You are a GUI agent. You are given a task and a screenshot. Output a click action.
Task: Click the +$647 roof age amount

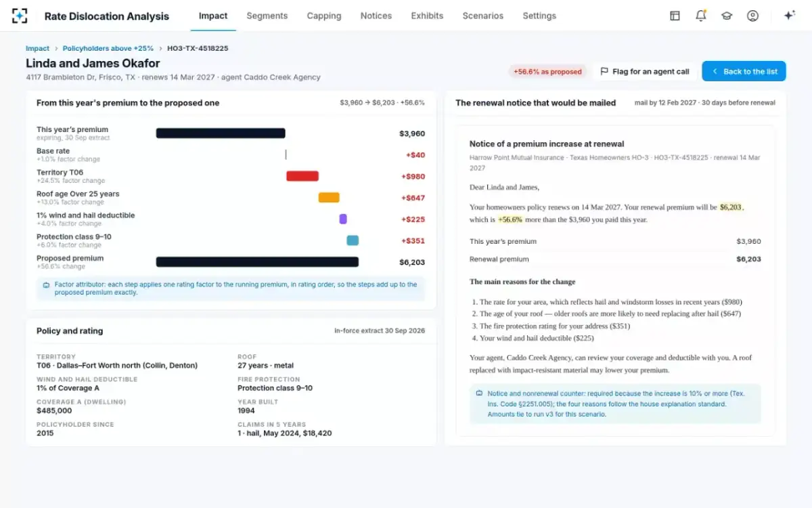[413, 198]
